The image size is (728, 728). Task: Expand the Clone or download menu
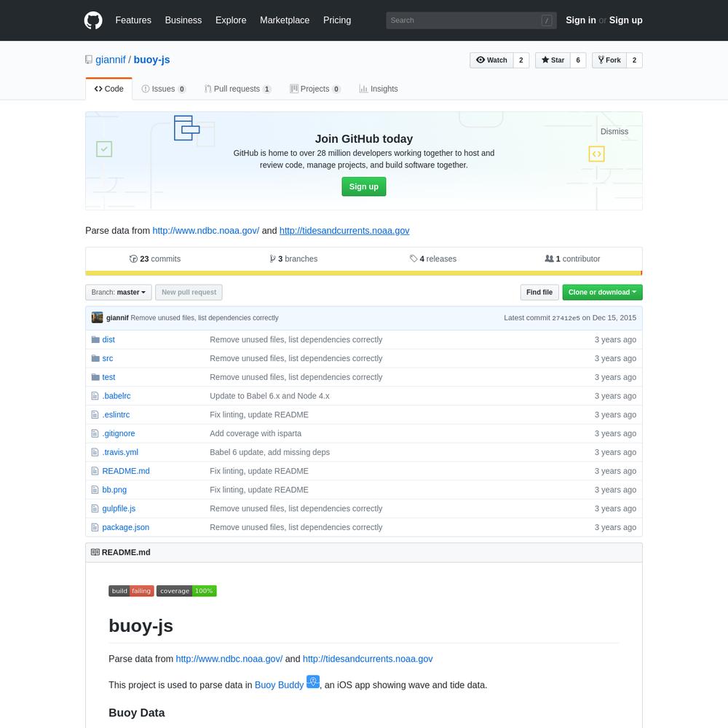602,293
